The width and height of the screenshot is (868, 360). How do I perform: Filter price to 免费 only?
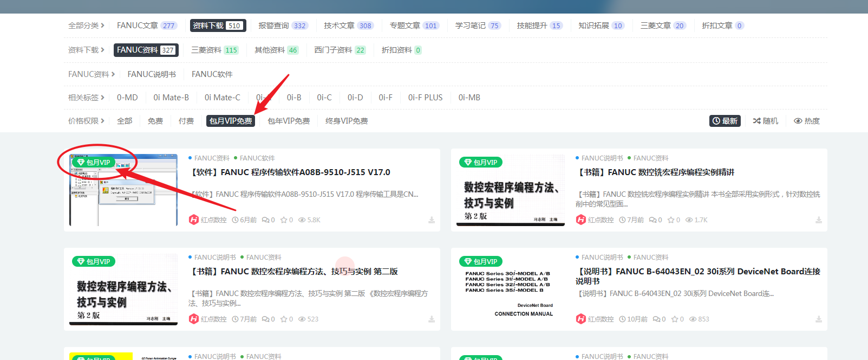tap(155, 121)
